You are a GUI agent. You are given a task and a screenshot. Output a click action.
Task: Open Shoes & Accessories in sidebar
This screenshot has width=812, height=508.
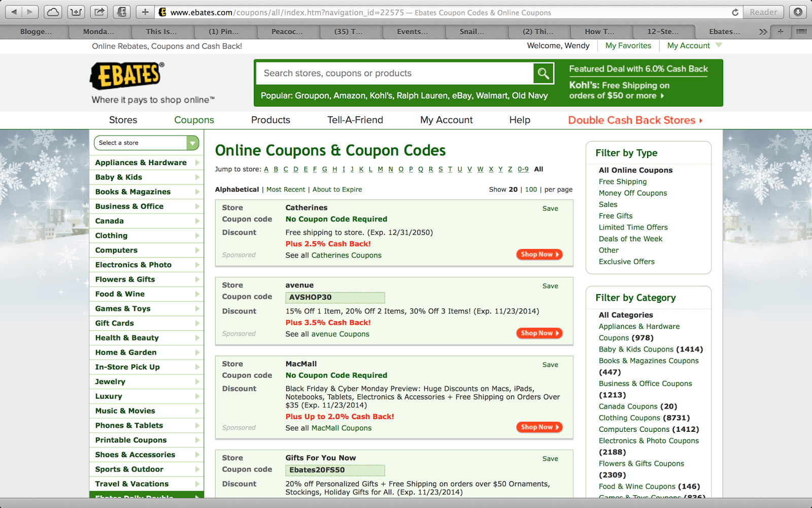point(135,455)
